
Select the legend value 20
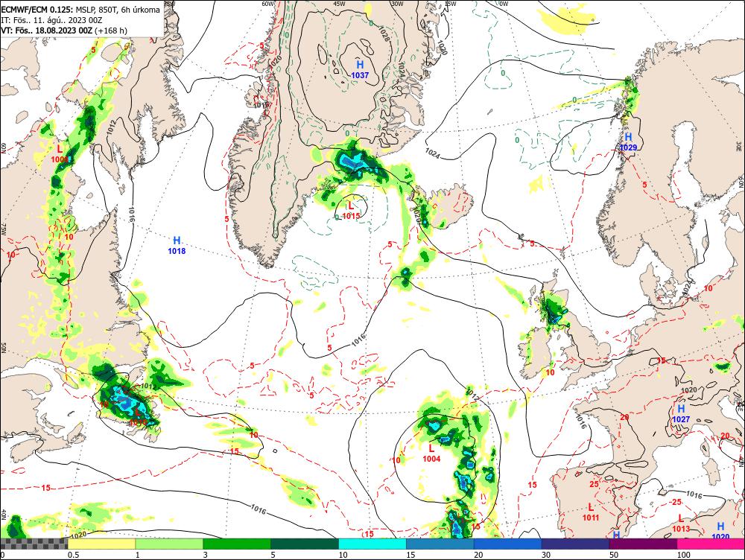coord(478,555)
